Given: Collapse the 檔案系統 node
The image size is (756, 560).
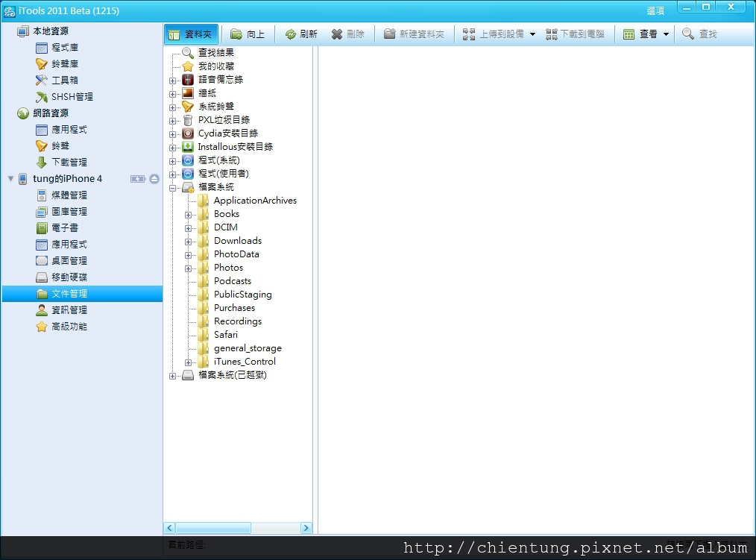Looking at the screenshot, I should coord(173,188).
